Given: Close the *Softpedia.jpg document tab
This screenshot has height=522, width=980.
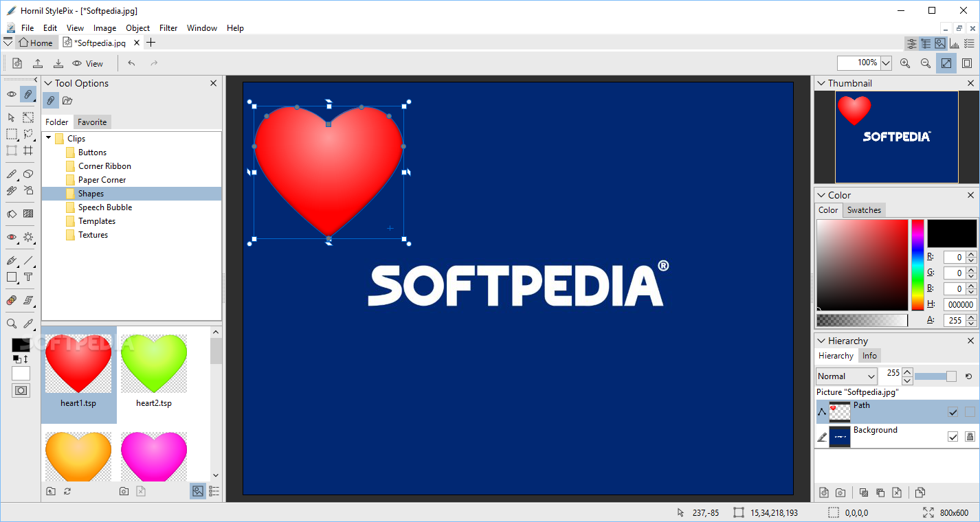Looking at the screenshot, I should [x=137, y=43].
